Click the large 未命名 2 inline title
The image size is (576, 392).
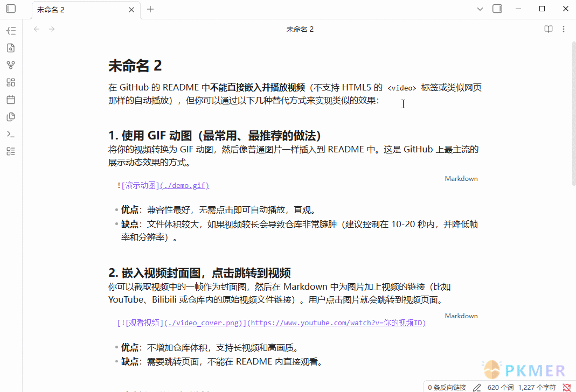click(135, 66)
